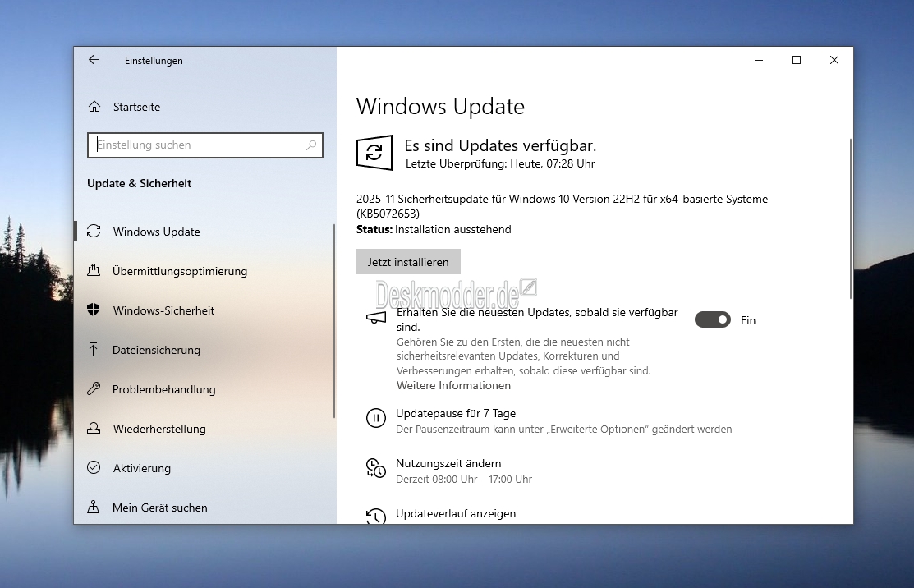Click the Windows Update refresh status icon
The height and width of the screenshot is (588, 914).
(x=374, y=153)
